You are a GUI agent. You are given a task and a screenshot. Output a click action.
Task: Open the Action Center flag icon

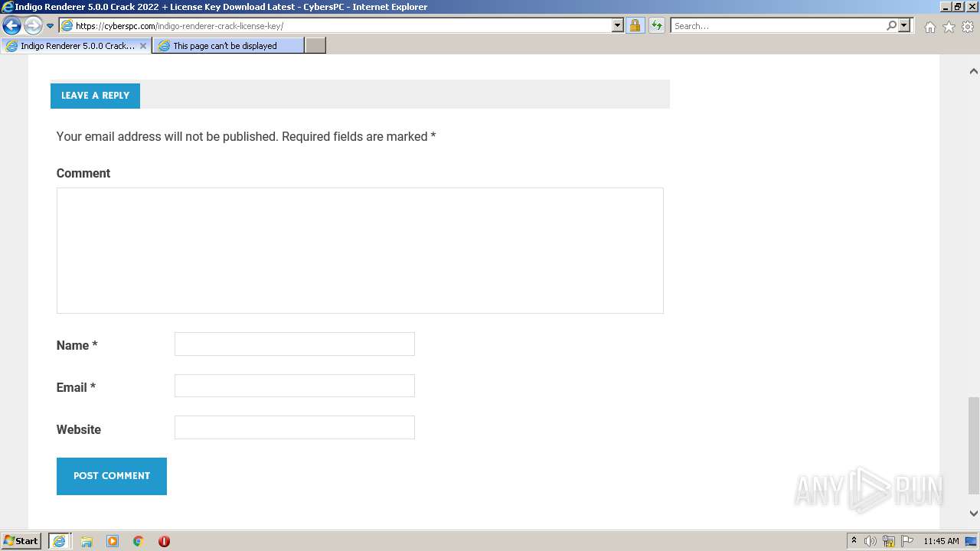click(x=907, y=541)
